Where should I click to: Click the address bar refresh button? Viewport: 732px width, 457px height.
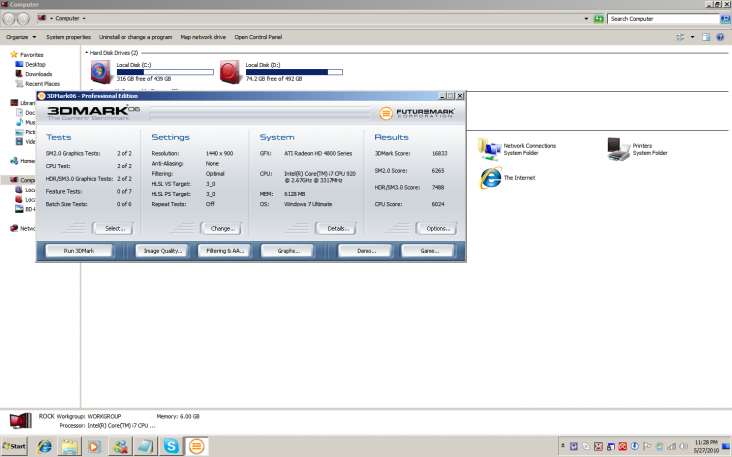598,19
